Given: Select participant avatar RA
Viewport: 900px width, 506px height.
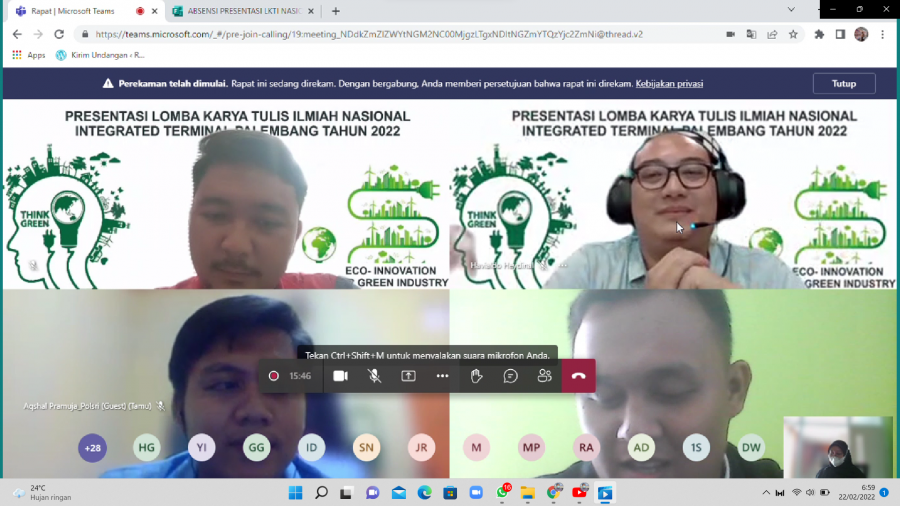Looking at the screenshot, I should [x=586, y=447].
